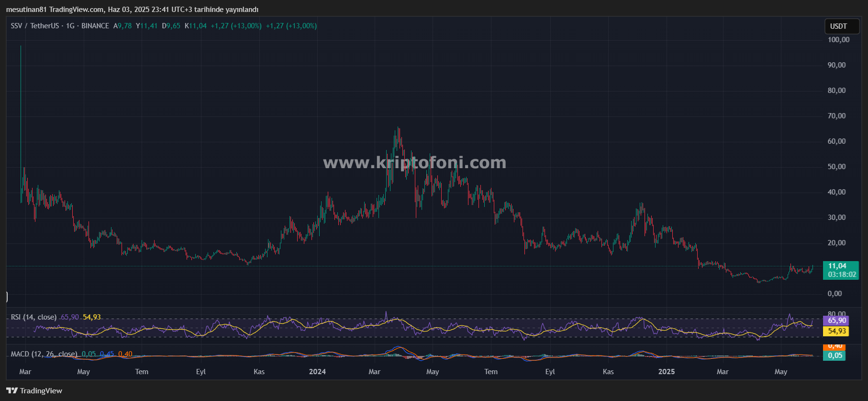
Task: Click the TradingView logo at the bottom
Action: coord(34,390)
